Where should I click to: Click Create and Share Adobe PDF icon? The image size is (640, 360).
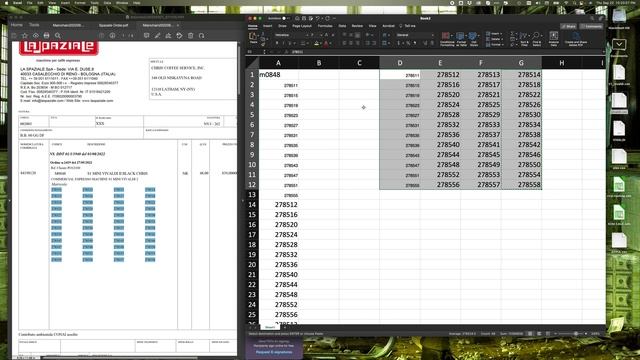click(576, 39)
